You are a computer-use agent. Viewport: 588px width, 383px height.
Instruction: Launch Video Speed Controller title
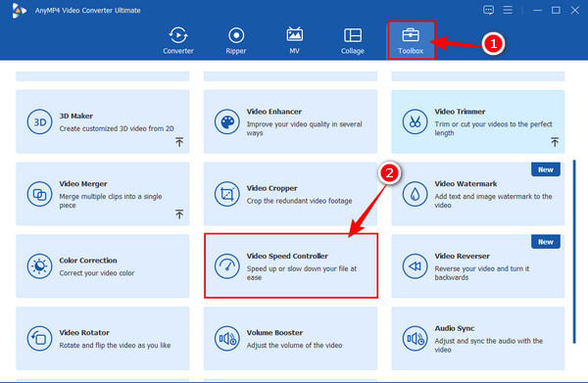(x=287, y=256)
